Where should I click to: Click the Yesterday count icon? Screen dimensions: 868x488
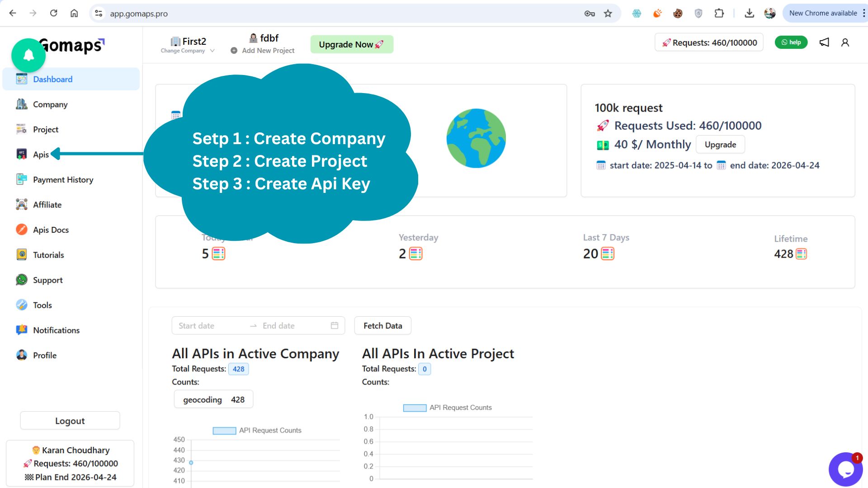[x=416, y=254]
